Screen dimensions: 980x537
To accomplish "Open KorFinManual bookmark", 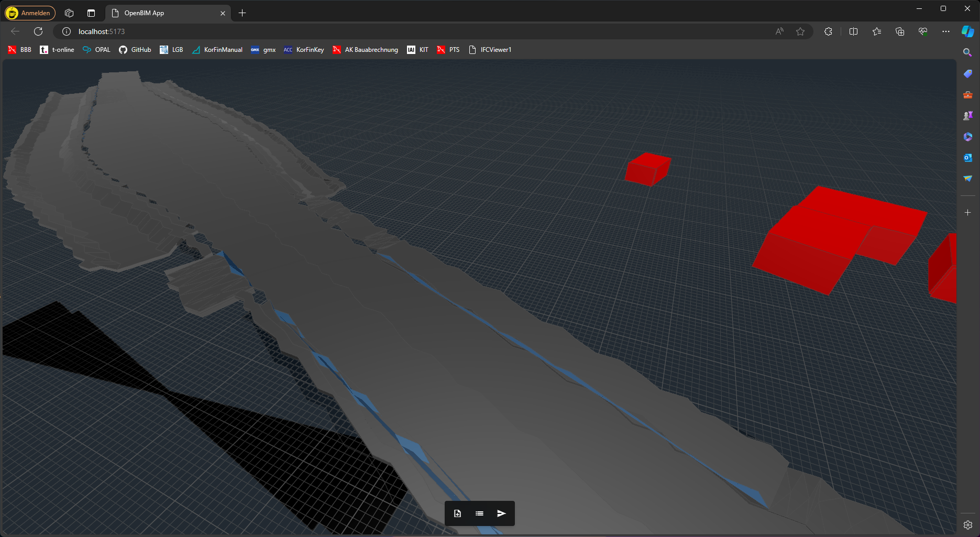I will pos(217,50).
